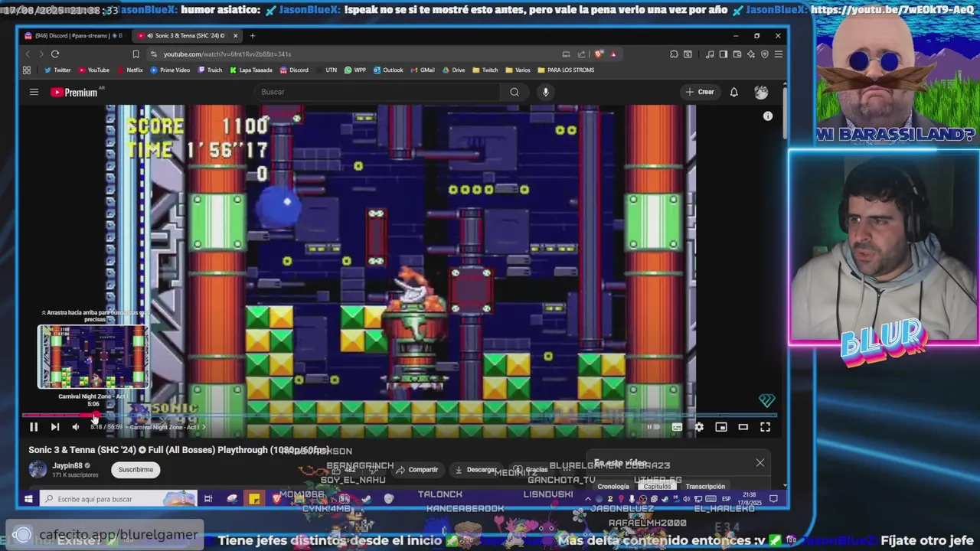Click the video progress bar scrubber

pos(95,416)
